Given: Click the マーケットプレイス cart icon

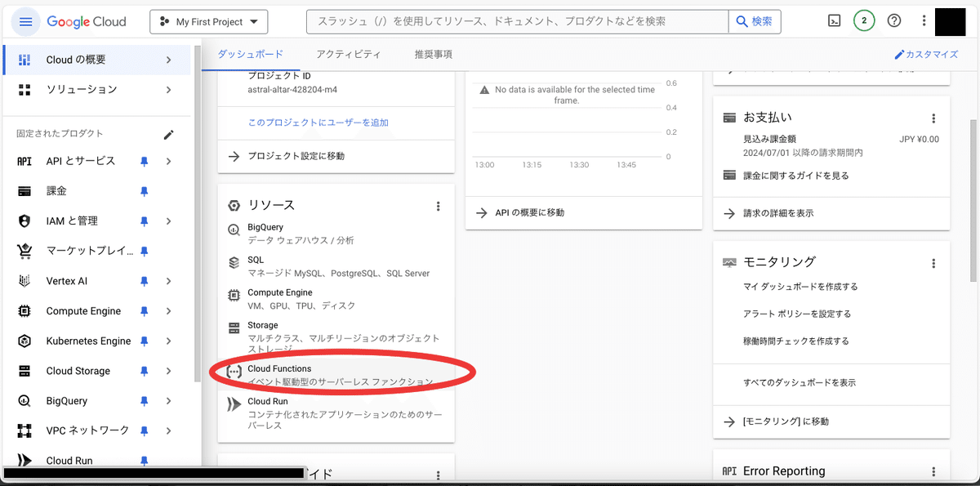Looking at the screenshot, I should click(x=24, y=251).
